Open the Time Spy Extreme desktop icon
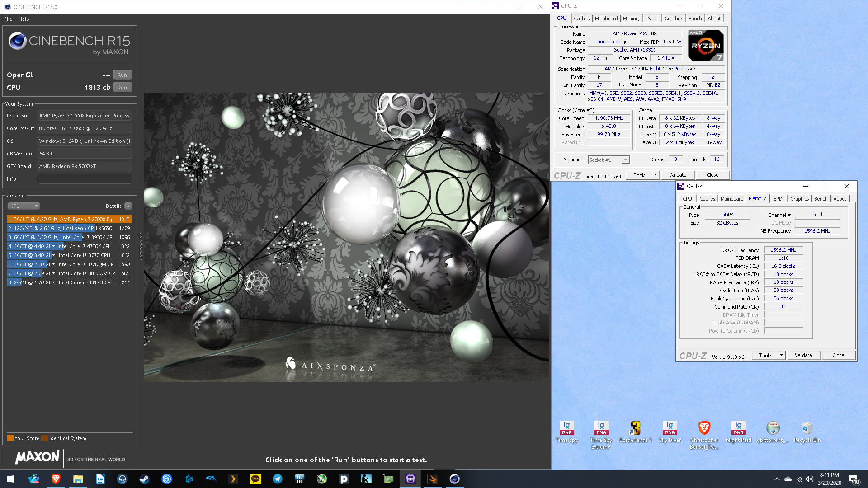The image size is (868, 488). pyautogui.click(x=601, y=435)
